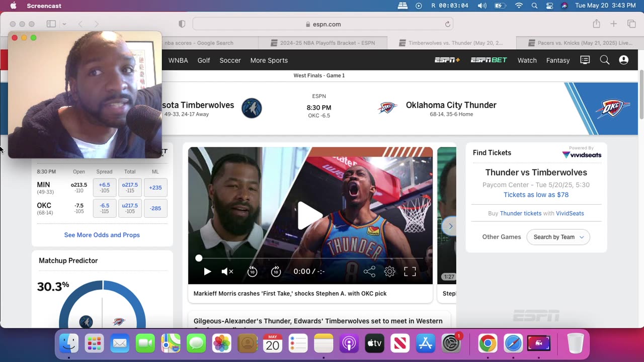This screenshot has width=644, height=362.
Task: Open Watch in the ESPN navigation
Action: (527, 60)
